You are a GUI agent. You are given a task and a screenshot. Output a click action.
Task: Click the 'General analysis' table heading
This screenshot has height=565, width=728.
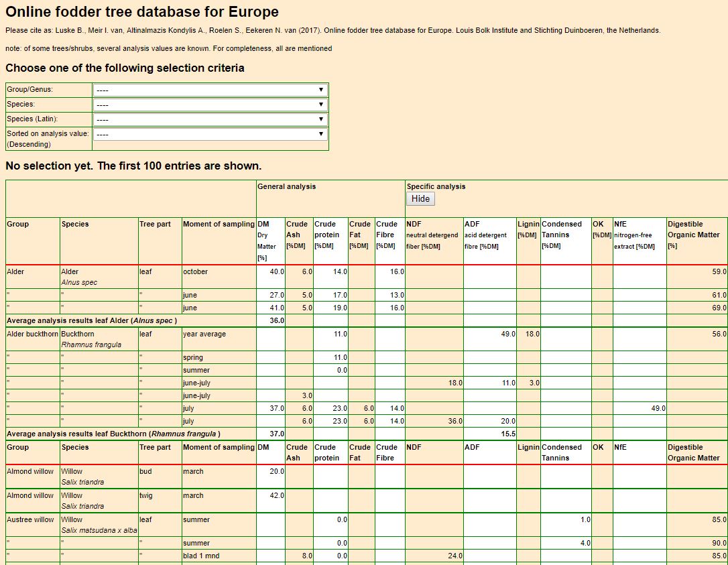[286, 186]
